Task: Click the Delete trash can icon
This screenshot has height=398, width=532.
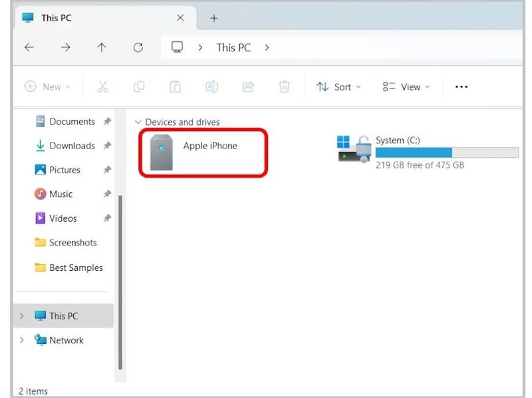Action: coord(285,87)
